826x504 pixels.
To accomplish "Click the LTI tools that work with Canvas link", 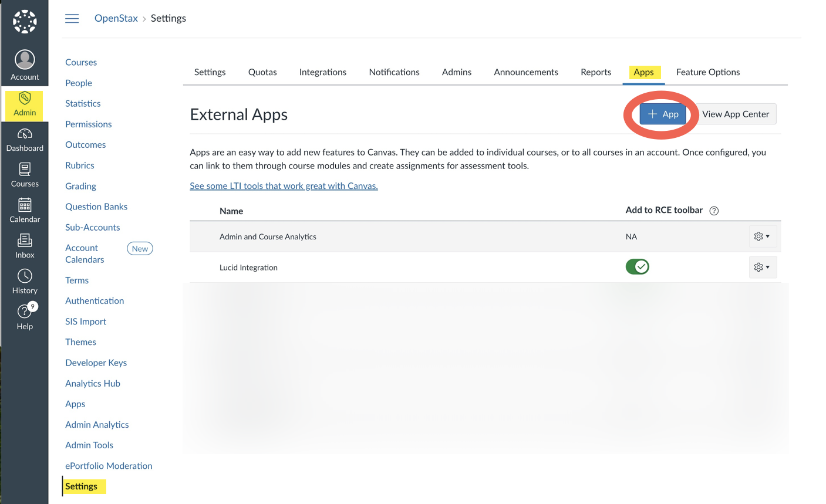I will (284, 185).
